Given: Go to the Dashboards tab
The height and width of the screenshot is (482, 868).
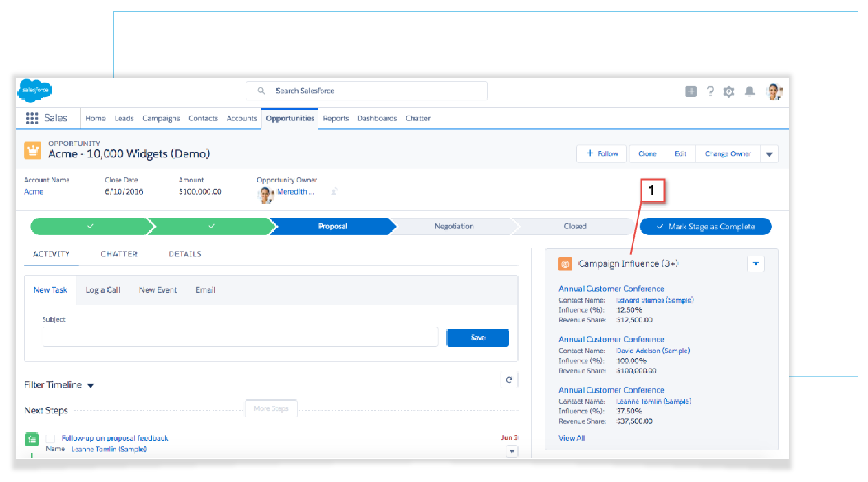Looking at the screenshot, I should [x=378, y=118].
